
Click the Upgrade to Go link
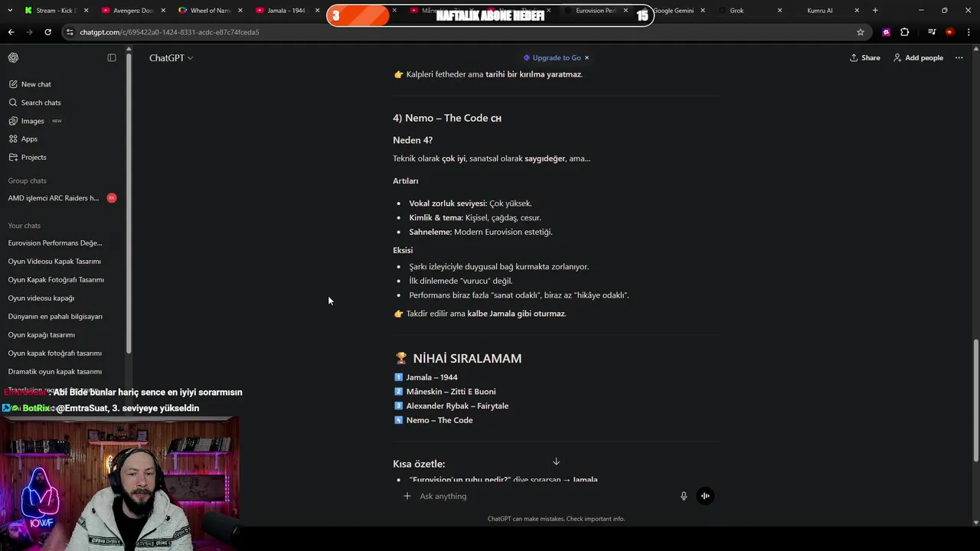coord(551,58)
